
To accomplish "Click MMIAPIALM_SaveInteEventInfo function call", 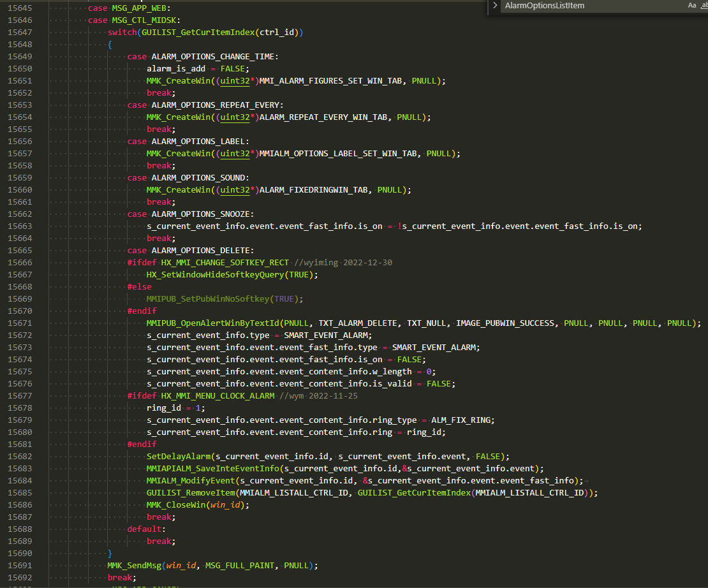I will click(x=212, y=469).
